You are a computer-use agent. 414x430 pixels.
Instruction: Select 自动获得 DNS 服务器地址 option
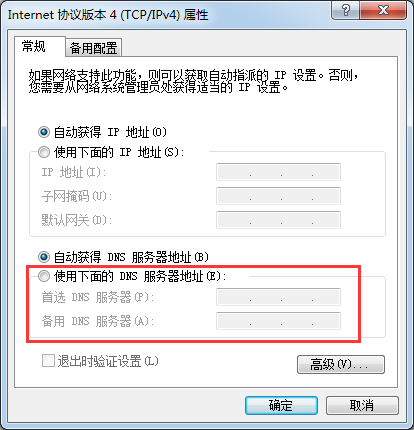click(44, 257)
